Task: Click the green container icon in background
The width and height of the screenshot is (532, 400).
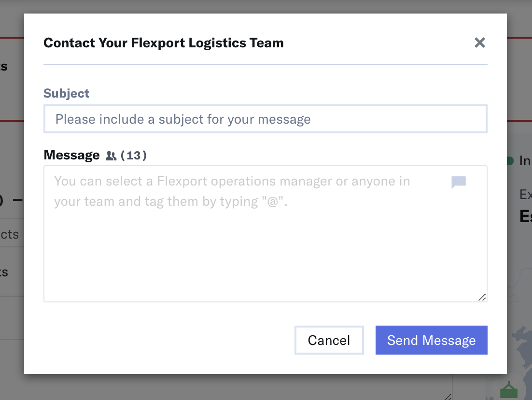Action: point(509,390)
